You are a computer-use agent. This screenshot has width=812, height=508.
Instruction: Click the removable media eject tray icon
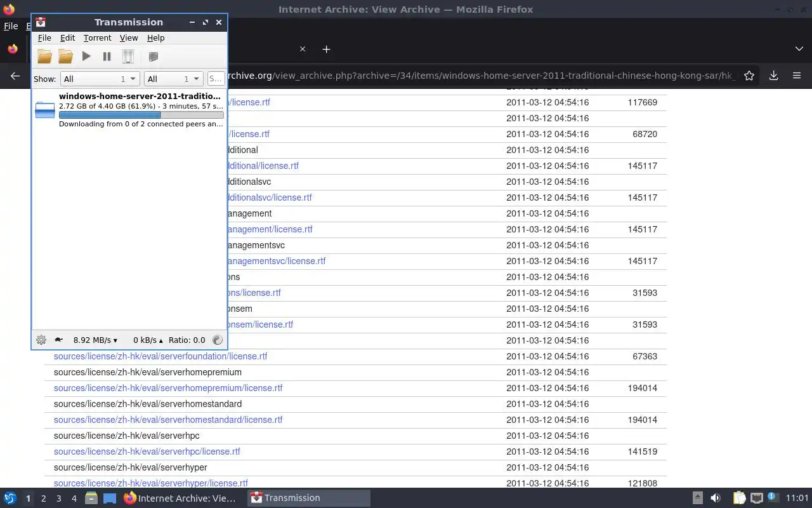click(697, 498)
